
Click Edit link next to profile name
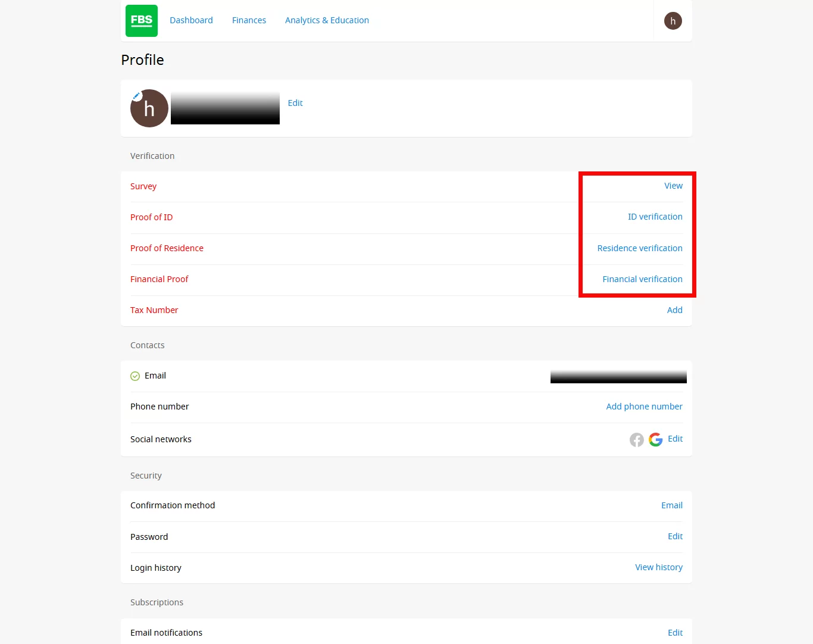[295, 103]
